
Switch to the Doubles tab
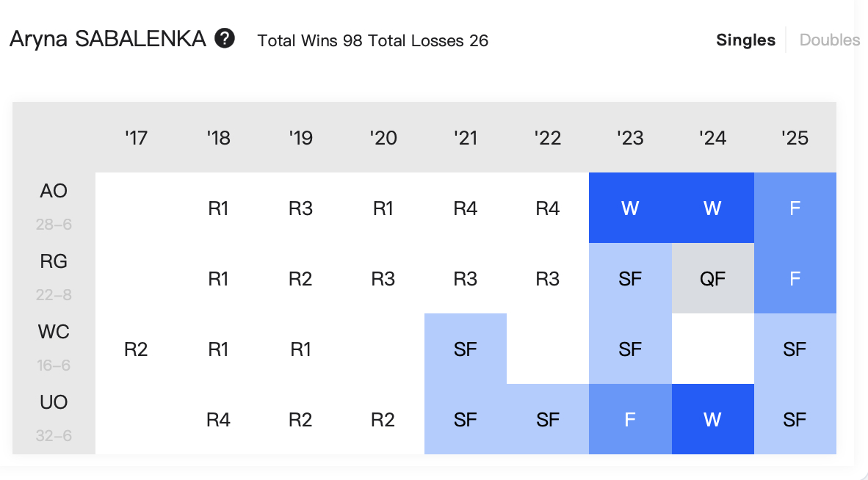(829, 40)
